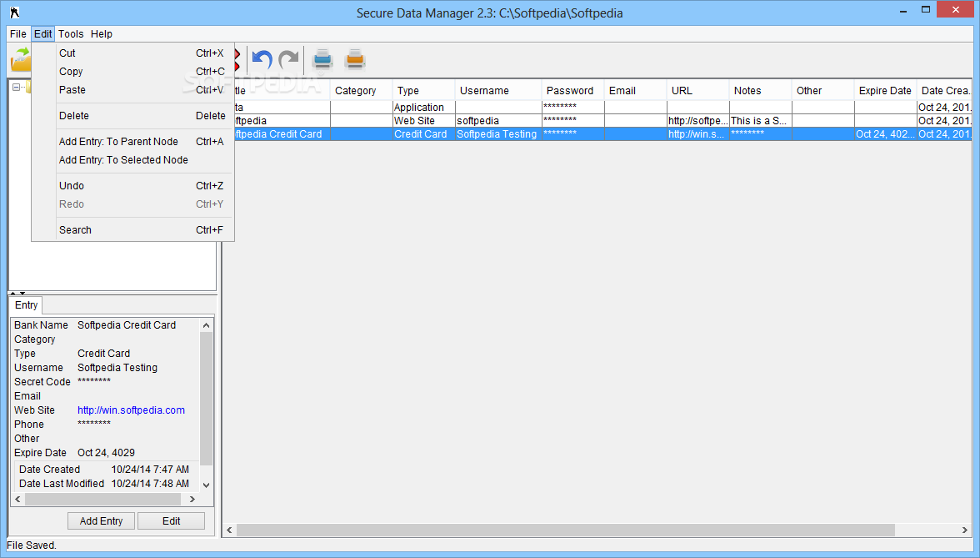This screenshot has width=980, height=558.
Task: Click the entry panel scroll up arrow
Action: pyautogui.click(x=207, y=325)
